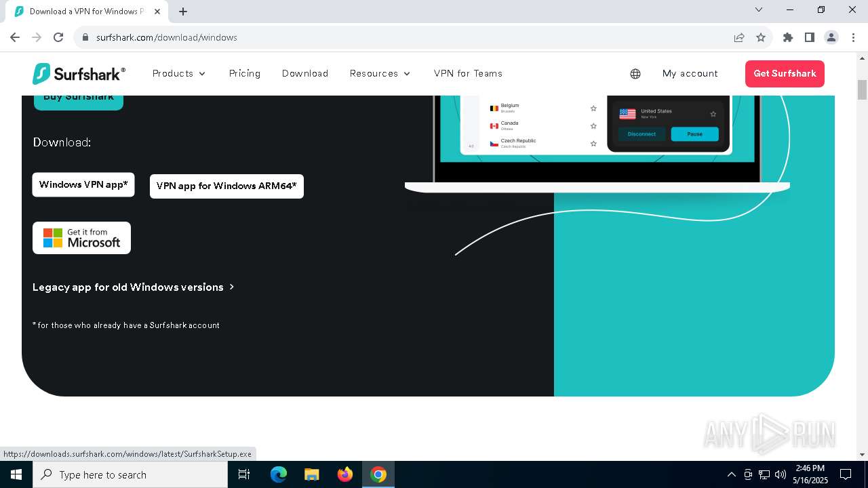Open network status in tray
This screenshot has height=488, width=868.
pyautogui.click(x=764, y=474)
